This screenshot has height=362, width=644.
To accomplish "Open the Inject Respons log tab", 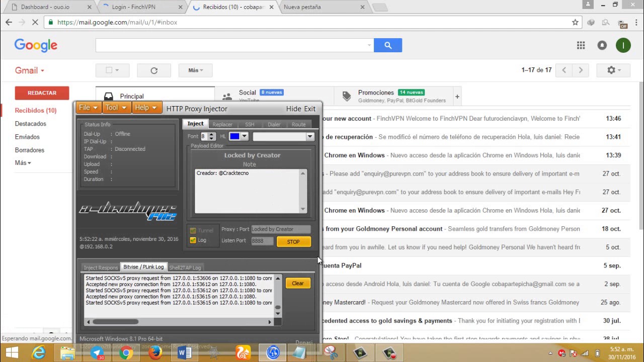I will coord(101,267).
